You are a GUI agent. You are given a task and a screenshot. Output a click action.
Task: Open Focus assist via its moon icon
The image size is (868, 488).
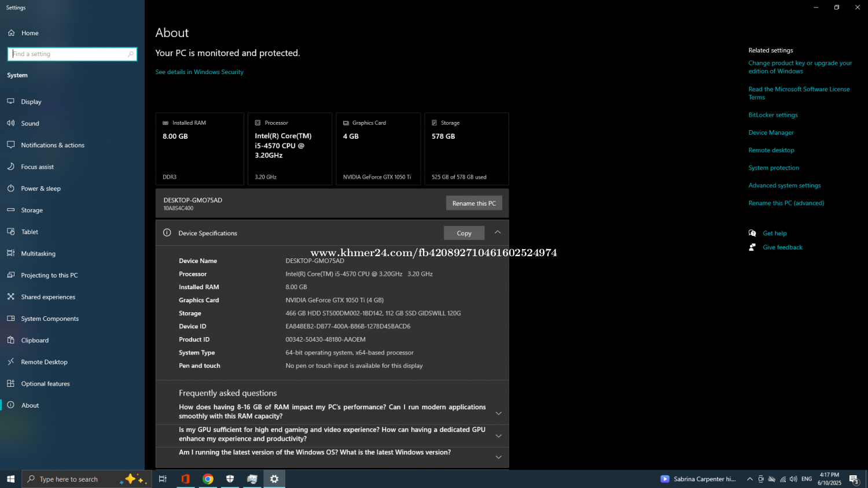(11, 167)
